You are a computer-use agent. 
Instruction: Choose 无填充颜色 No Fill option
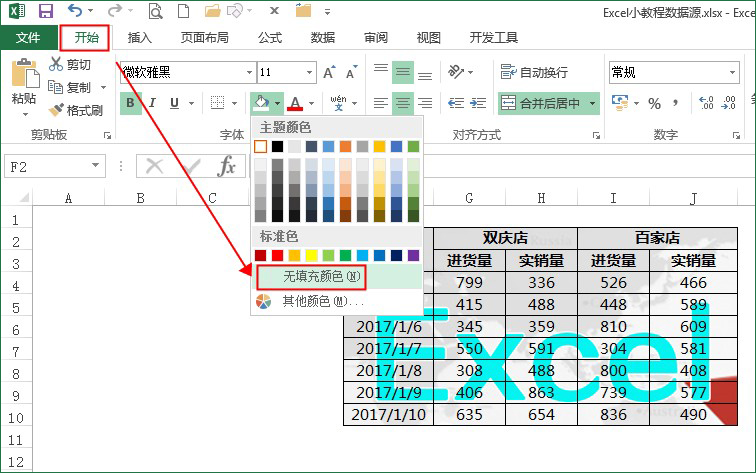337,276
